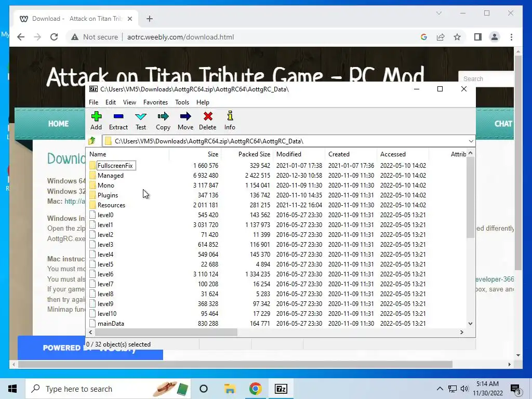
Task: Click the browser page horizontal scrollbar
Action: [x=235, y=364]
